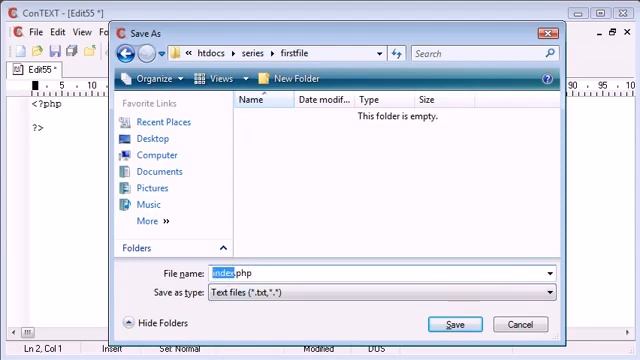The width and height of the screenshot is (640, 360).
Task: Click the Save icon in ConTEXT toolbar
Action: pos(55,51)
